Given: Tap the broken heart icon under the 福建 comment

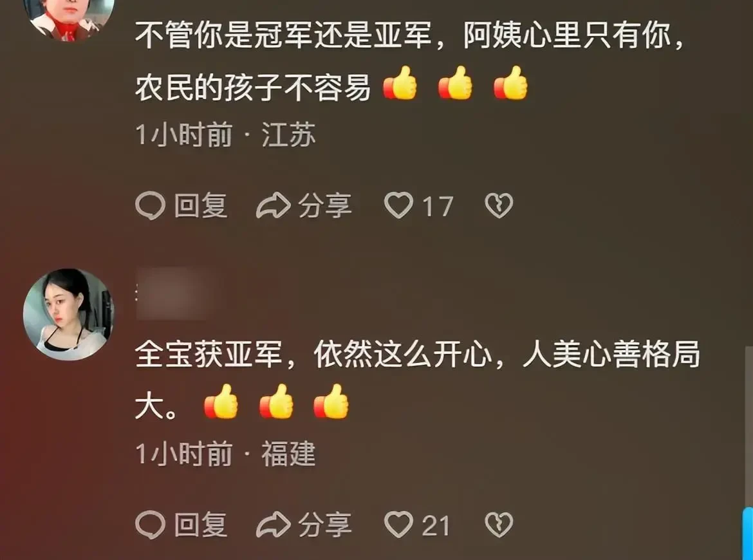Looking at the screenshot, I should (x=499, y=525).
